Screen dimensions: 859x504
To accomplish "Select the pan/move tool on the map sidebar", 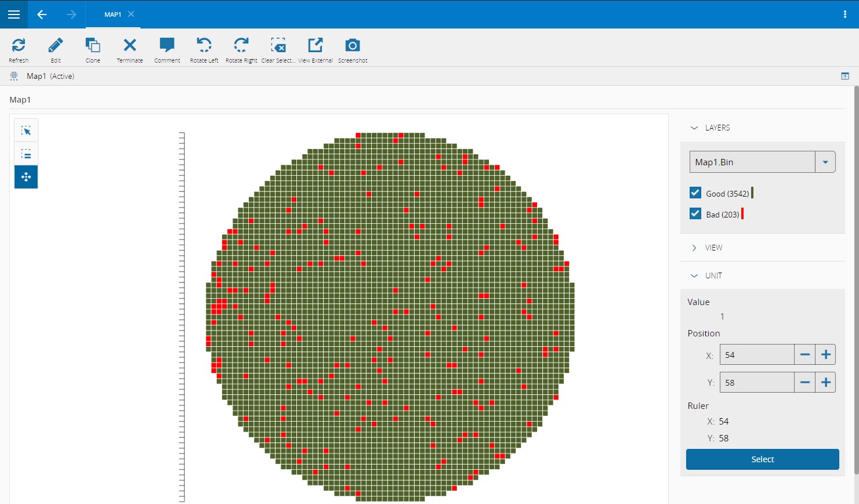I will [x=26, y=177].
